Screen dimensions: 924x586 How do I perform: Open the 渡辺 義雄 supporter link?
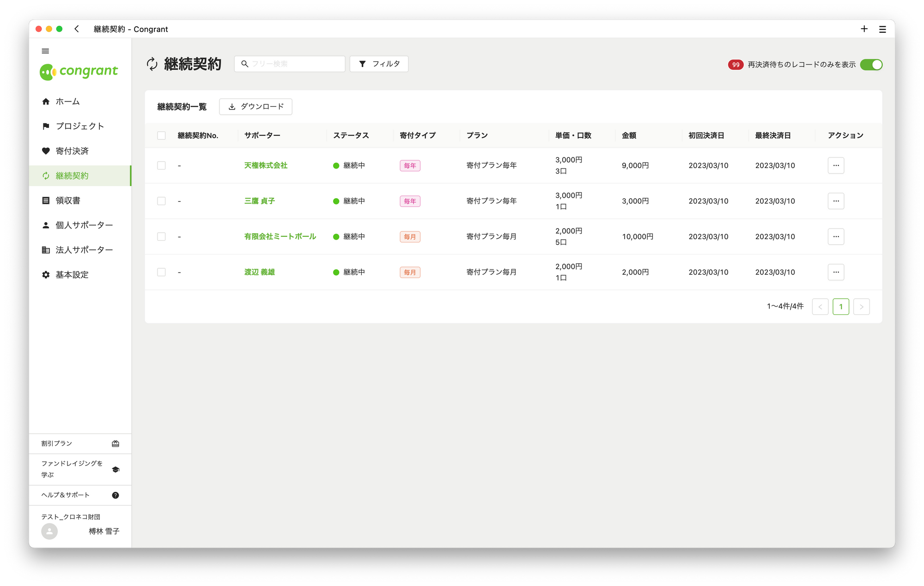(x=260, y=272)
